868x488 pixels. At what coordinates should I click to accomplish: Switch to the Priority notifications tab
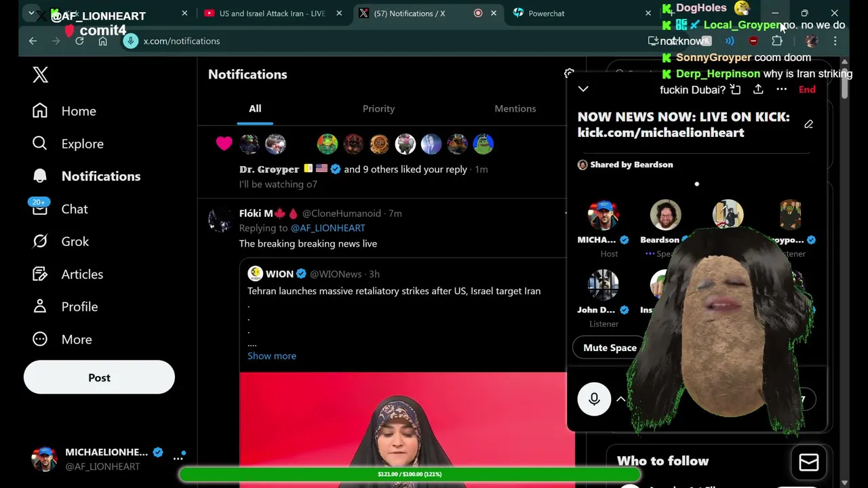(378, 108)
